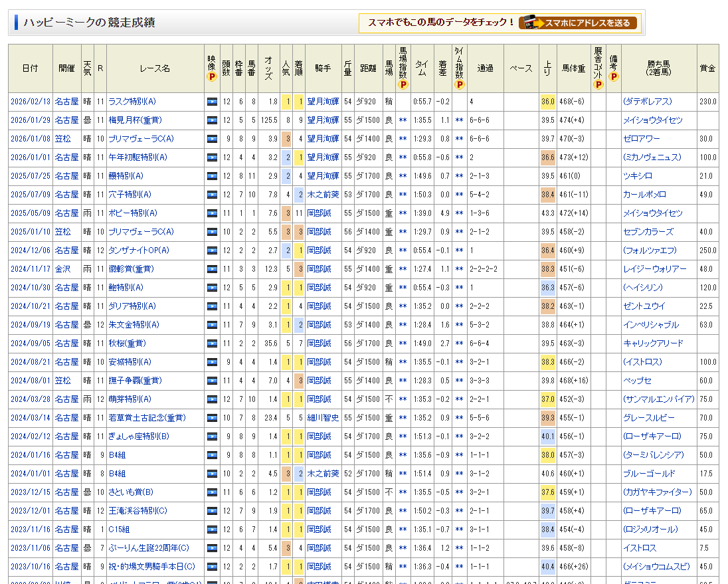Viewport: 728px width, 584px height.
Task: Click 馬場指数 ** link in 梅見月杯 row
Action: click(x=403, y=121)
